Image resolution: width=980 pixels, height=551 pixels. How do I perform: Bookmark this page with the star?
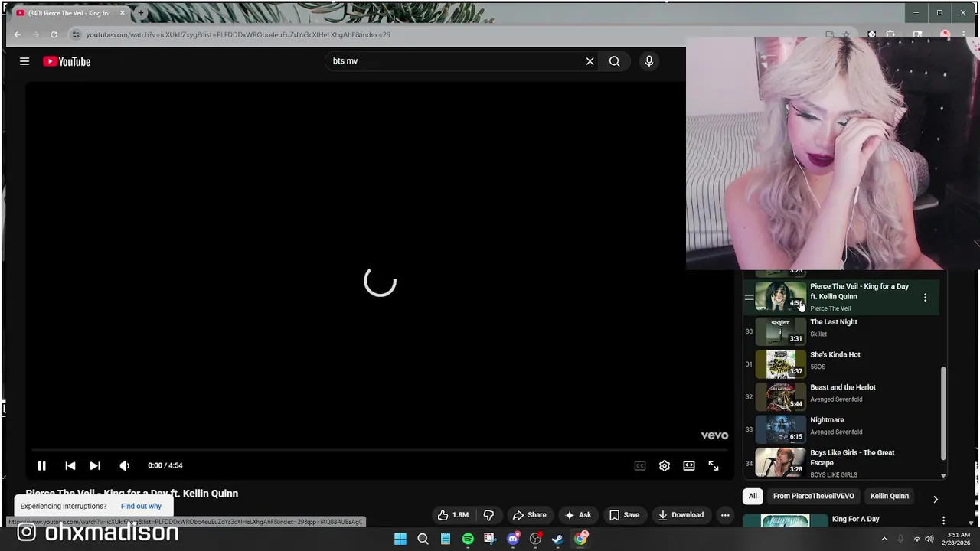pos(846,34)
